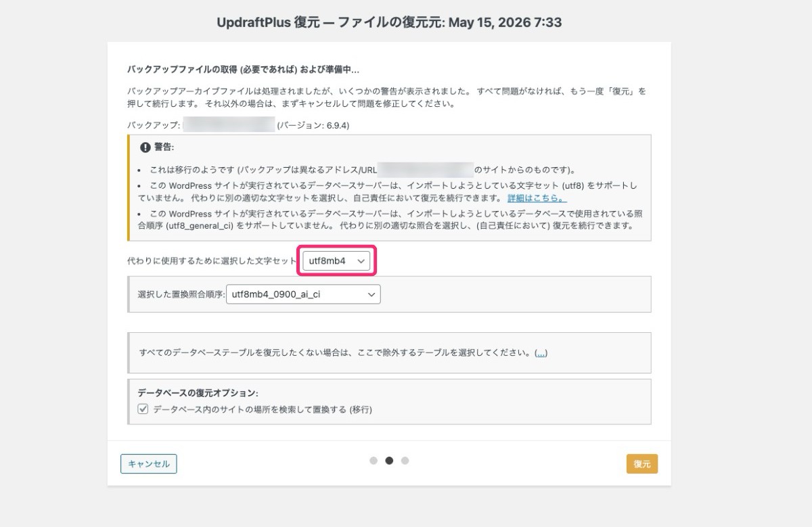Click the これは移行のようです warning line

[x=363, y=170]
